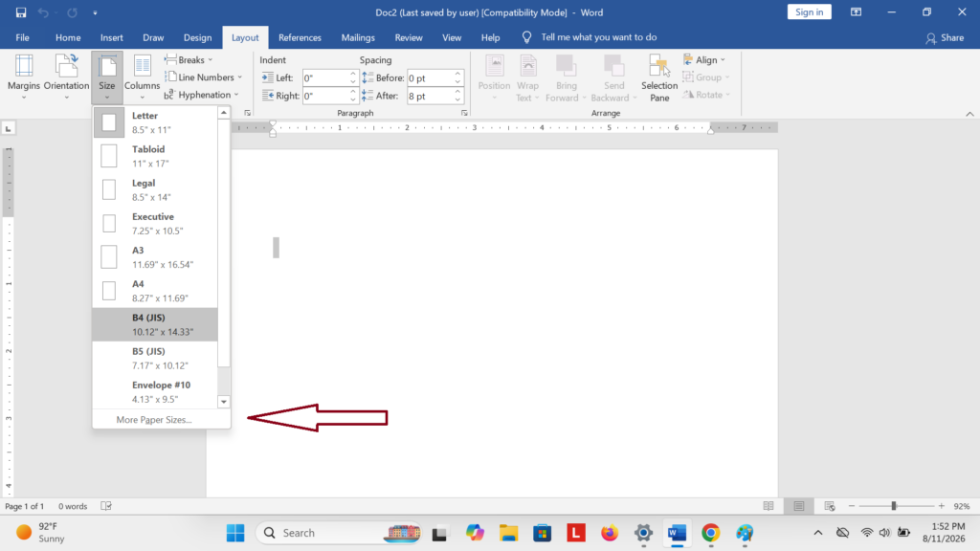
Task: Switch to the Home tab
Action: point(68,37)
